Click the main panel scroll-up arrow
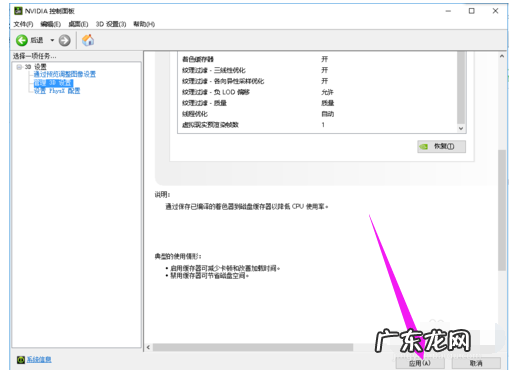 (502, 57)
